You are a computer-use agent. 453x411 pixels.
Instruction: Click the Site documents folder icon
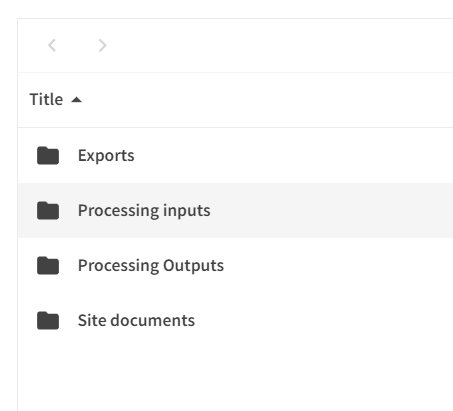click(x=48, y=320)
